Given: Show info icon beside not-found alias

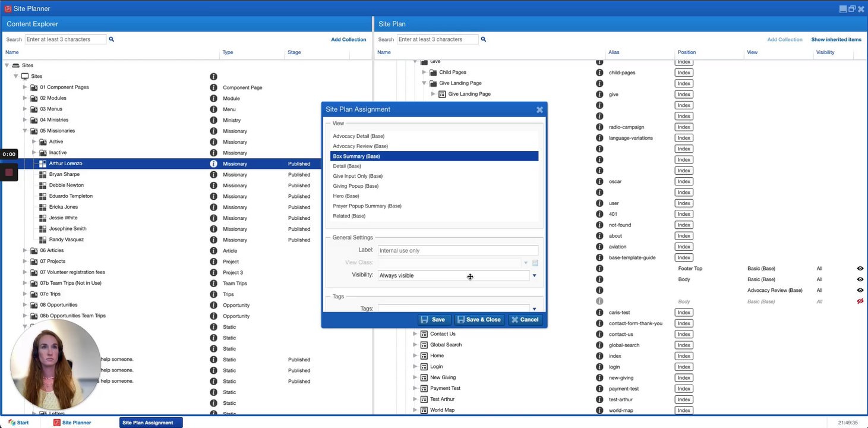Looking at the screenshot, I should (x=599, y=225).
